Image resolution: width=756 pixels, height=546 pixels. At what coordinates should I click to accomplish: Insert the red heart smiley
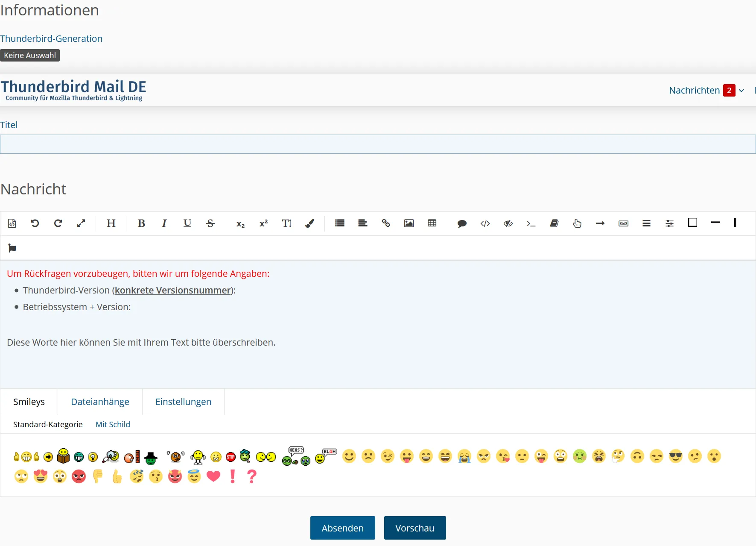tap(213, 476)
